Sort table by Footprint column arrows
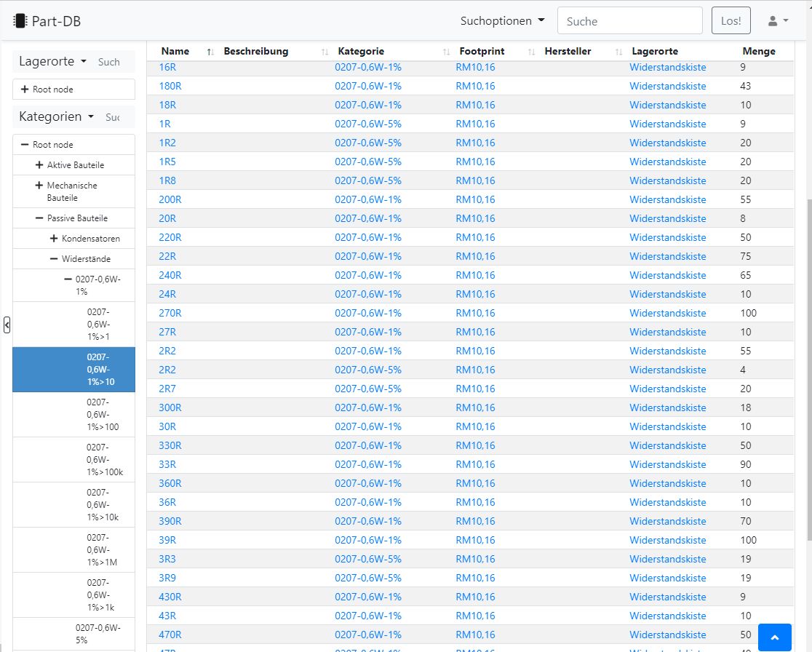 [x=531, y=52]
